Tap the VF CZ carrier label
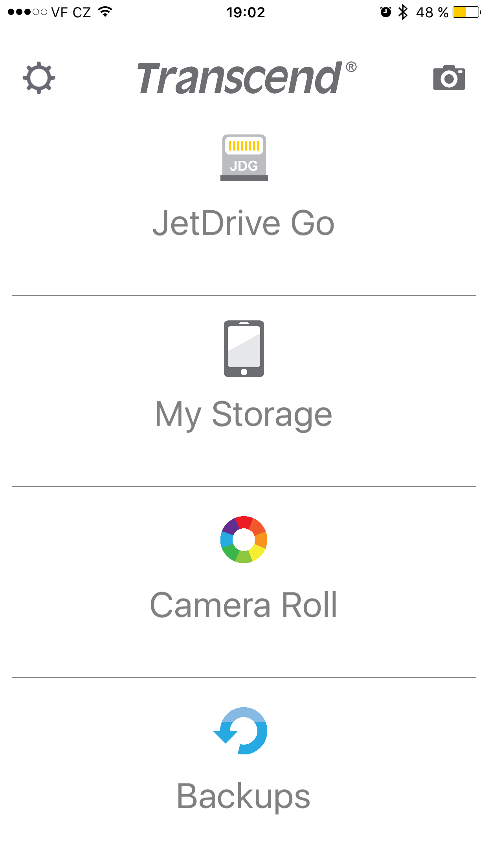488x868 pixels. (71, 12)
